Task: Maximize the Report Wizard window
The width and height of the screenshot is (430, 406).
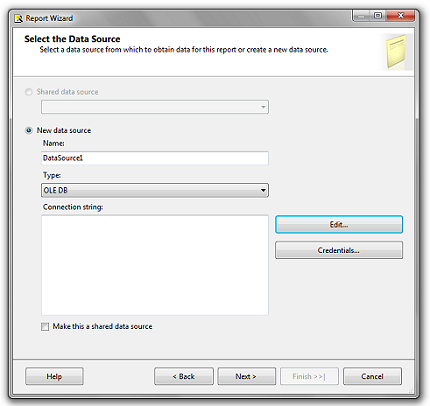Action: point(378,15)
